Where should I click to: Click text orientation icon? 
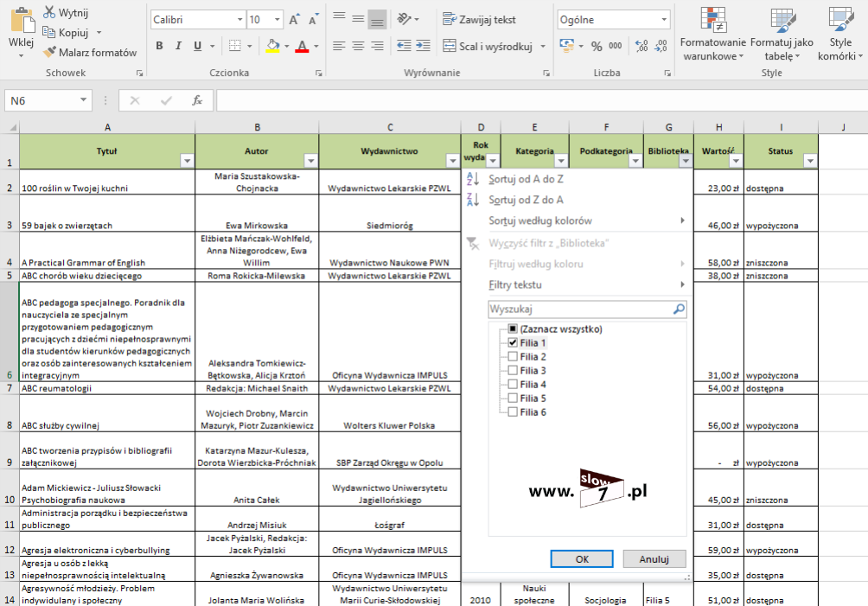405,19
